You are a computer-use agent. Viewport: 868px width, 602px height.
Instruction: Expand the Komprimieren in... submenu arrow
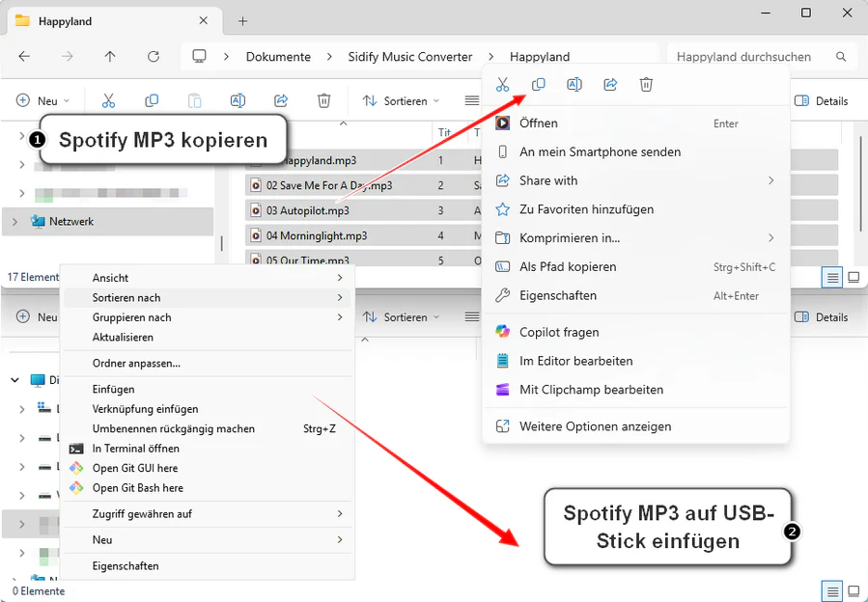771,238
